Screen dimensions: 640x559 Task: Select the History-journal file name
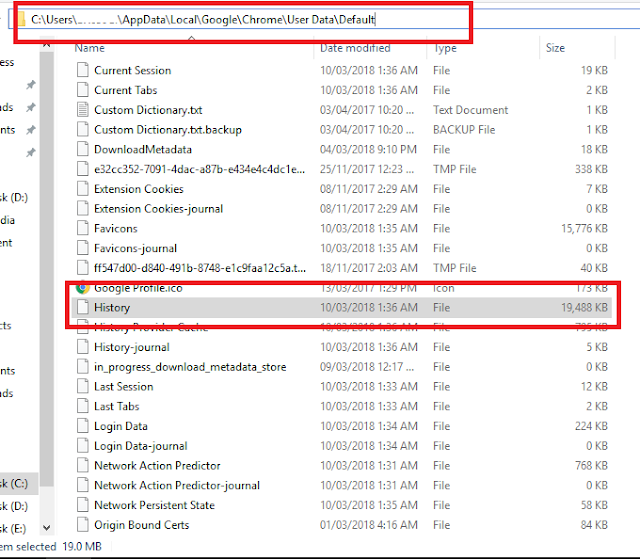point(131,347)
